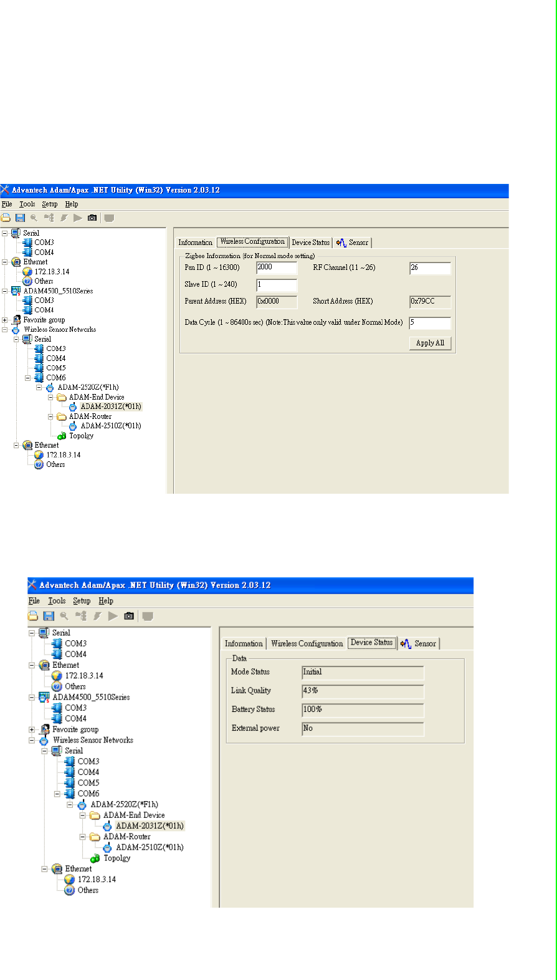557x980 pixels.
Task: Open Help menu in Link Quality window
Action: 106,601
